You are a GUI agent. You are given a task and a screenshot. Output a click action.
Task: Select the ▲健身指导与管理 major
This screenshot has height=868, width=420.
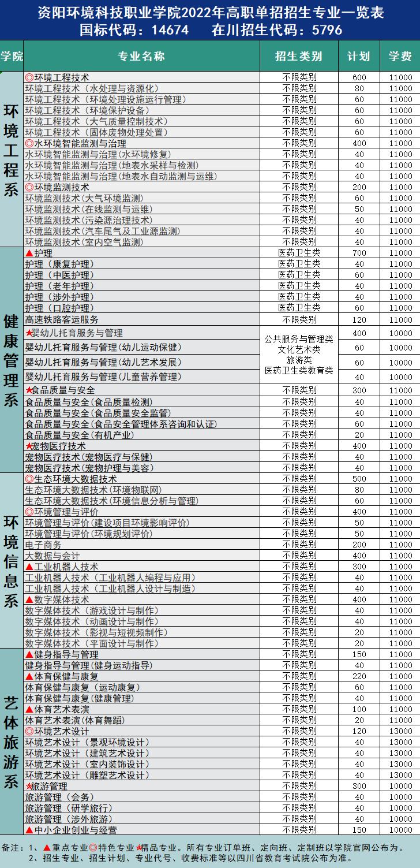pyautogui.click(x=141, y=654)
